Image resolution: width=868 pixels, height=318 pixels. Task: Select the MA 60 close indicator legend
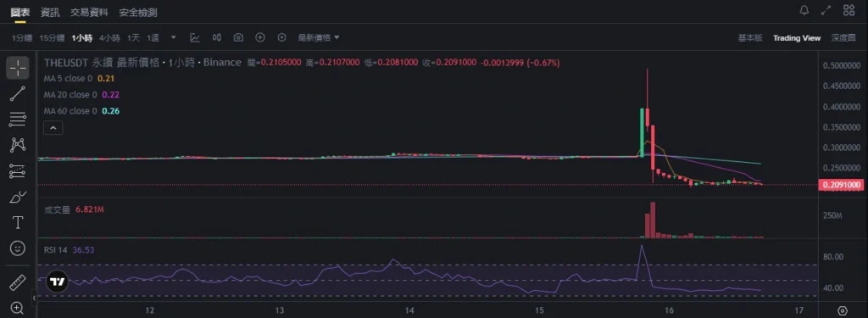(82, 111)
